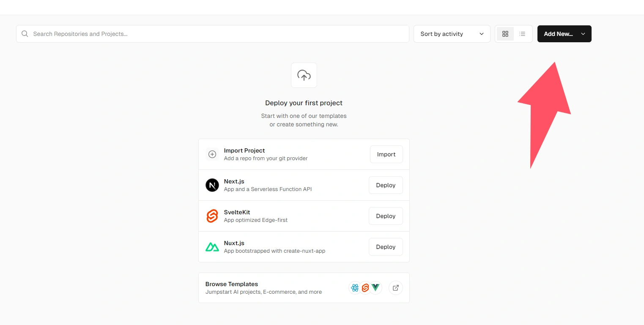Deploy the Next.js template
Viewport: 644px width, 325px height.
click(386, 185)
